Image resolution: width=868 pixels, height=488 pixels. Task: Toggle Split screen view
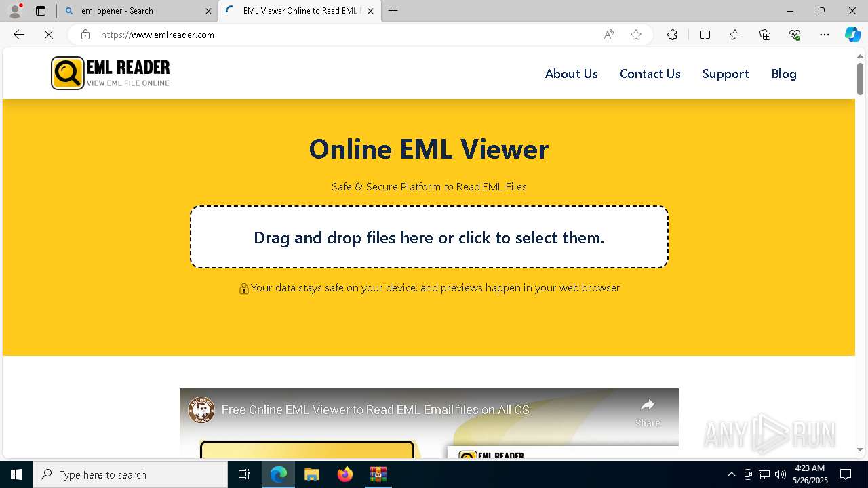click(x=705, y=35)
